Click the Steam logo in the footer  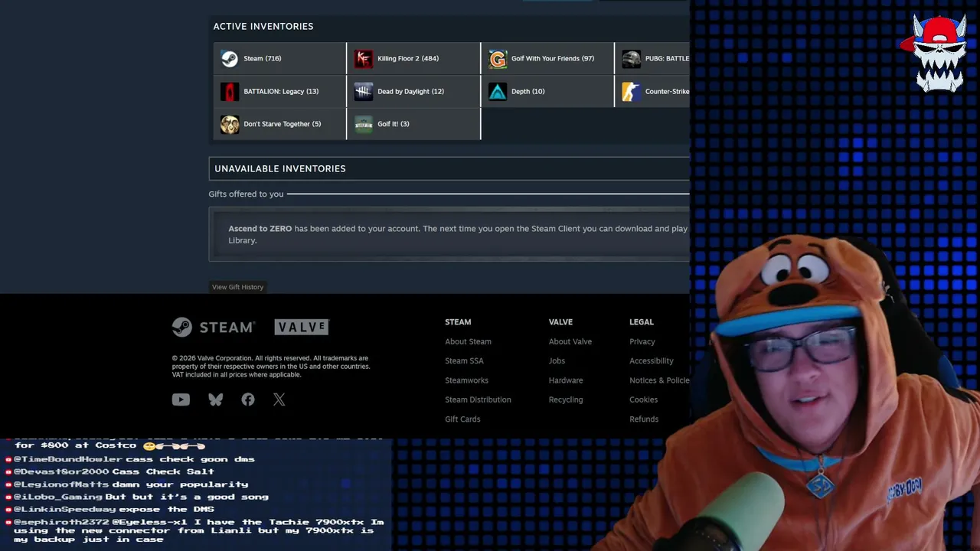click(213, 327)
